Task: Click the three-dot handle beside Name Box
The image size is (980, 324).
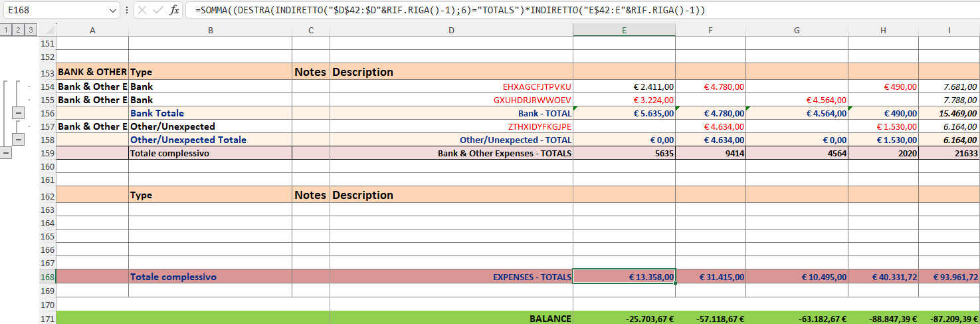Action: click(x=127, y=11)
